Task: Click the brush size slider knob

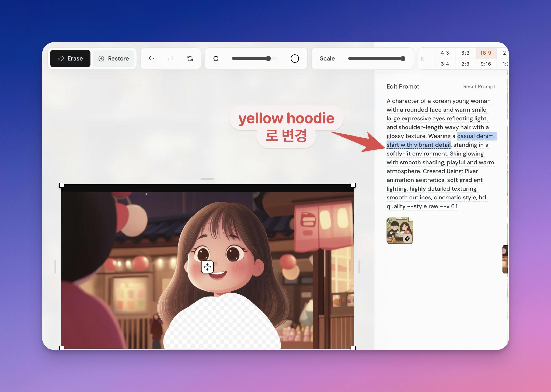Action: [268, 58]
